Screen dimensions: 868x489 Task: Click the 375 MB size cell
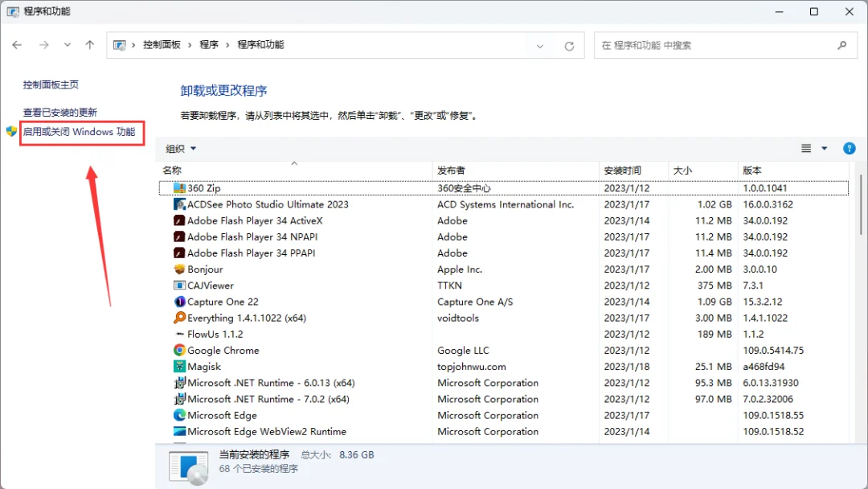point(714,286)
